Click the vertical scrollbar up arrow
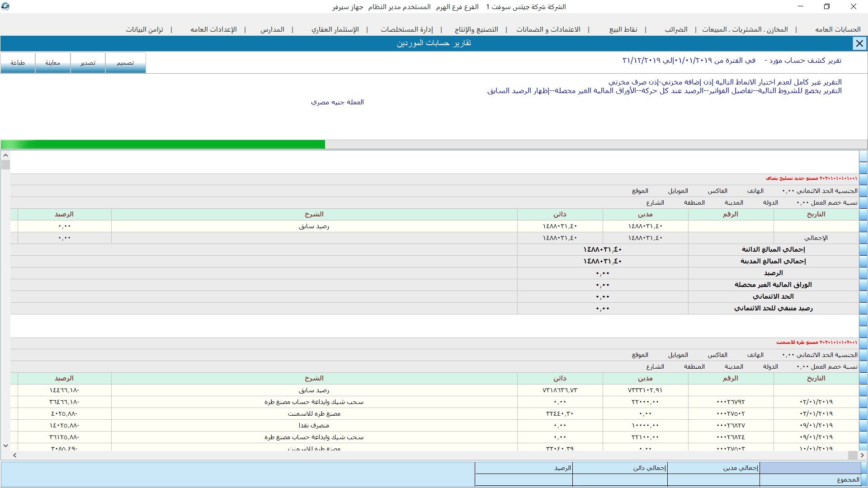Screen dimensions: 868x488 point(5,155)
